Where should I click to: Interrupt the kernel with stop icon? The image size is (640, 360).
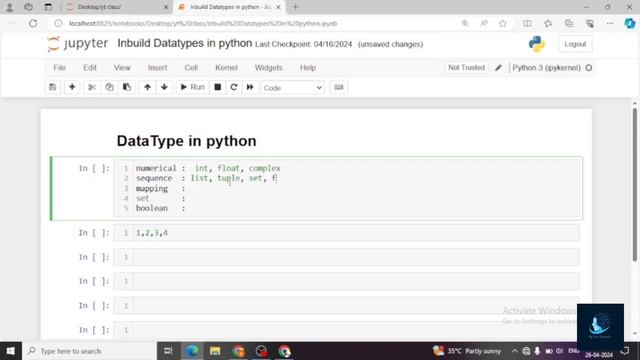pyautogui.click(x=218, y=87)
